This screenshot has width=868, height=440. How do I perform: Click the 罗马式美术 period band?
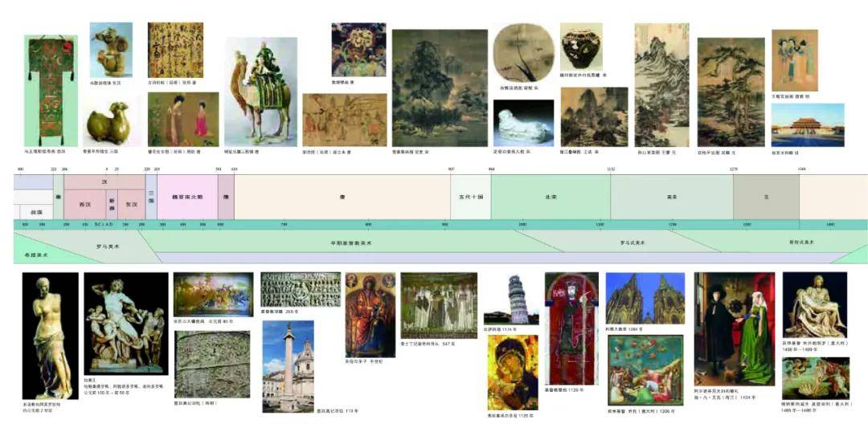633,242
